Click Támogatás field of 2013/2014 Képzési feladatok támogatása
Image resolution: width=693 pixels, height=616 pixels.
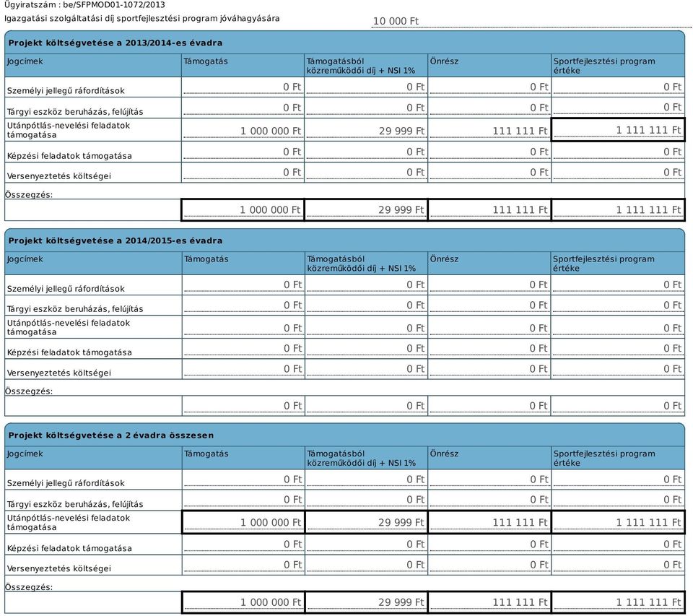[x=243, y=152]
